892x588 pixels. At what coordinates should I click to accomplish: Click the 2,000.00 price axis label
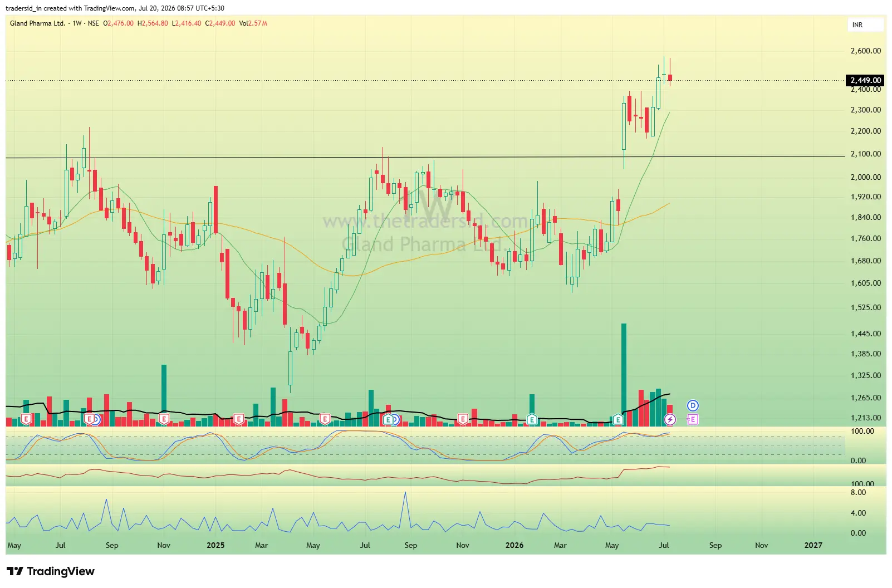point(866,177)
